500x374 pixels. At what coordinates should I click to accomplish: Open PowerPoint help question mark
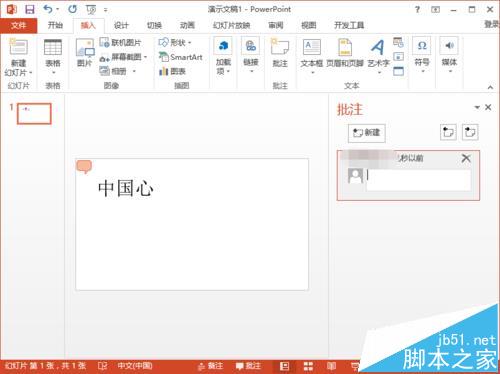(417, 10)
